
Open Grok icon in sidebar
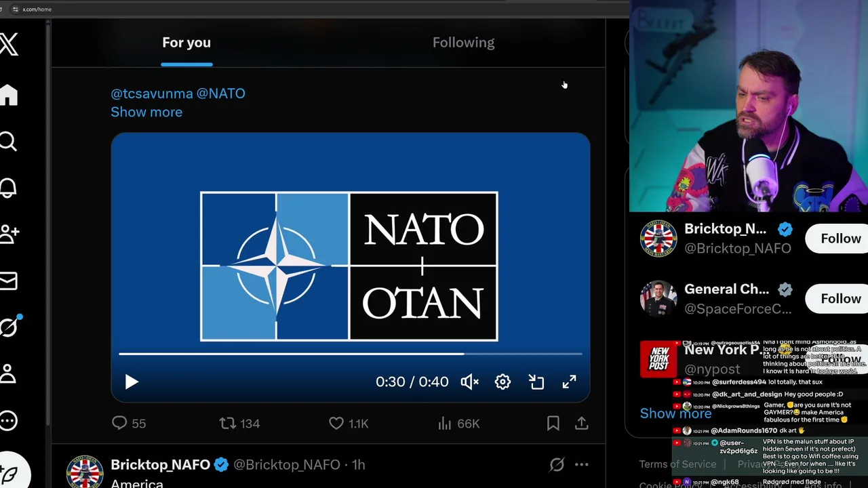(x=9, y=326)
